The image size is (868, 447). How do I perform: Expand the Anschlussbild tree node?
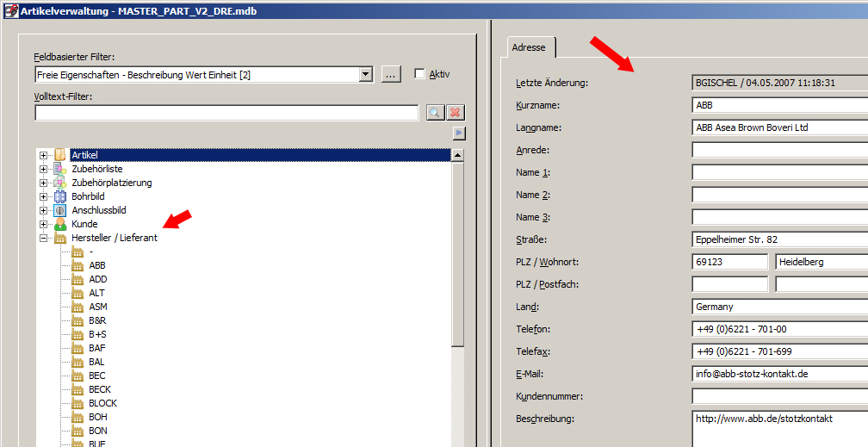point(43,210)
